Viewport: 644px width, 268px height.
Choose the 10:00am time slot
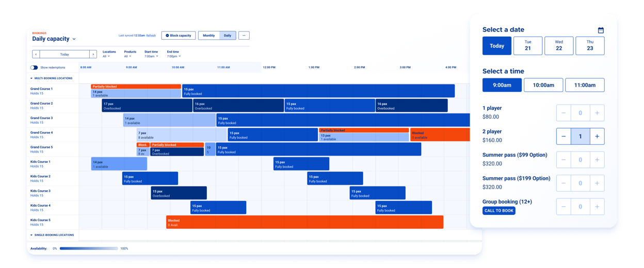click(543, 85)
